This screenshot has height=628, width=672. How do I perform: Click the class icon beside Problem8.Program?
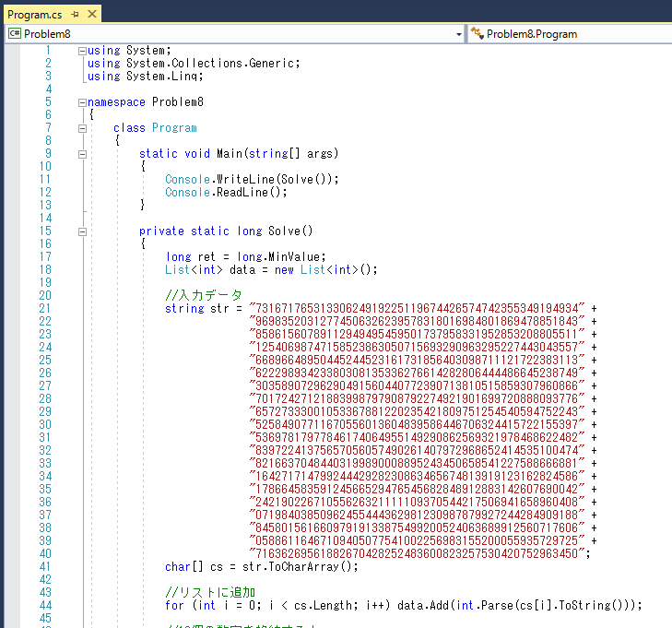[x=477, y=33]
